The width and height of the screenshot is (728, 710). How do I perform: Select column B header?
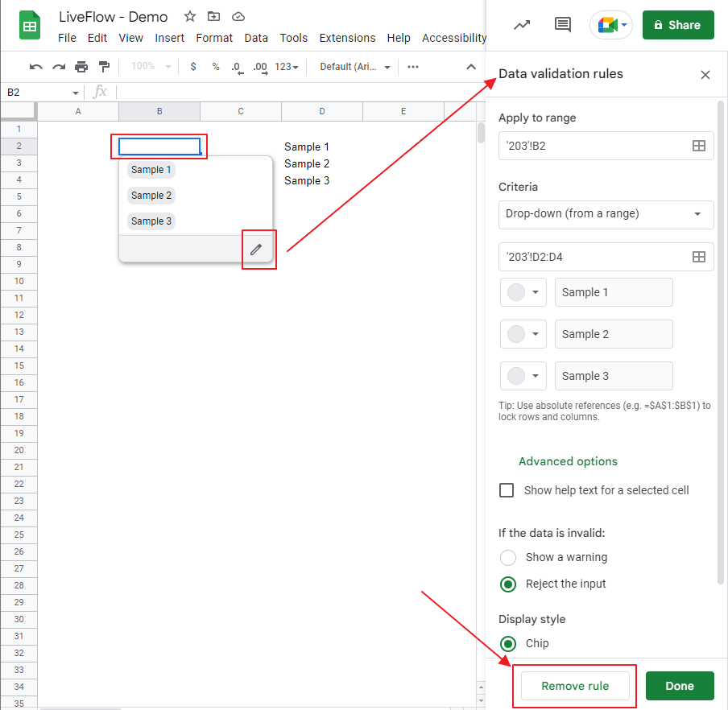coord(159,111)
